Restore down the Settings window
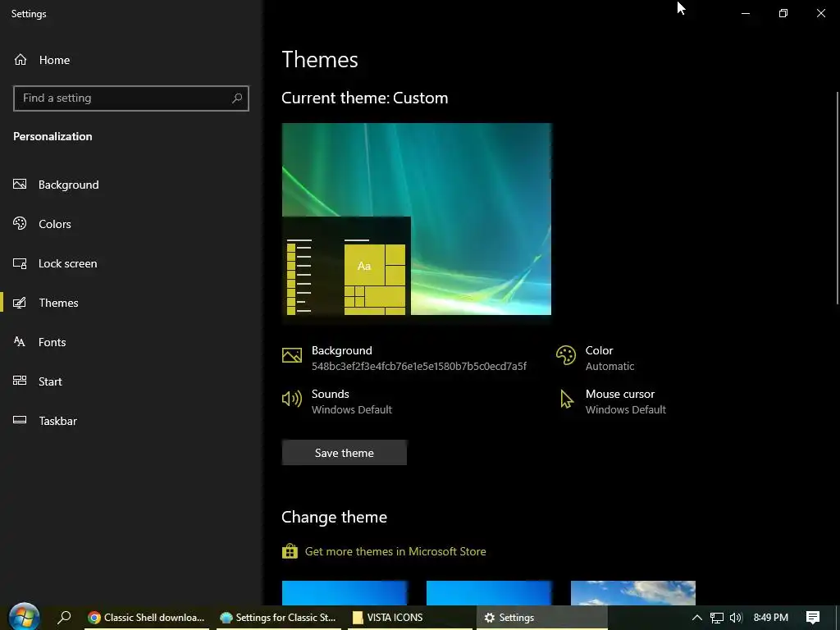 (x=783, y=13)
